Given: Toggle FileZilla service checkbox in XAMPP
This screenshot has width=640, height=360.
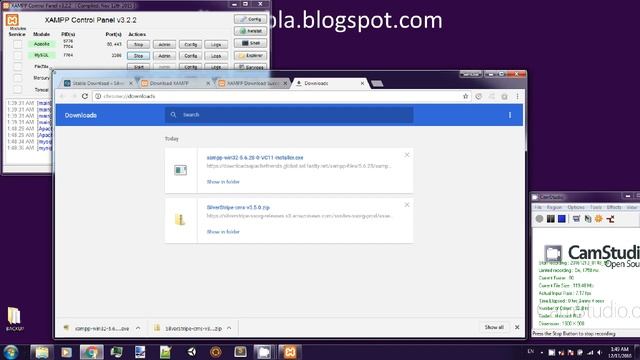Looking at the screenshot, I should point(18,67).
